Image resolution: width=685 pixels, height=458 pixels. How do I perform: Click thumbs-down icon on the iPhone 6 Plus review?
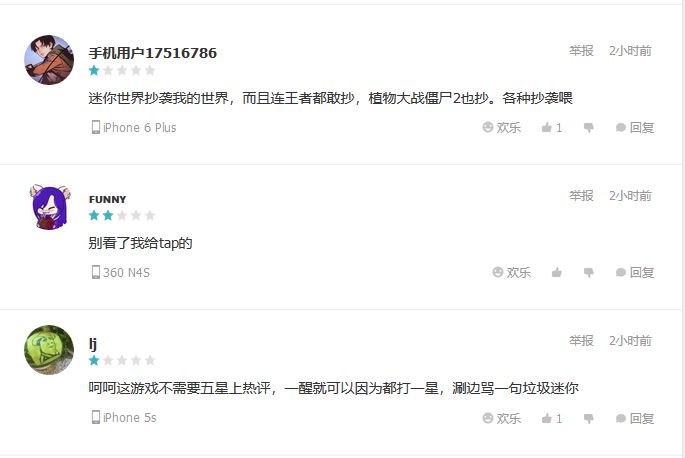(588, 128)
